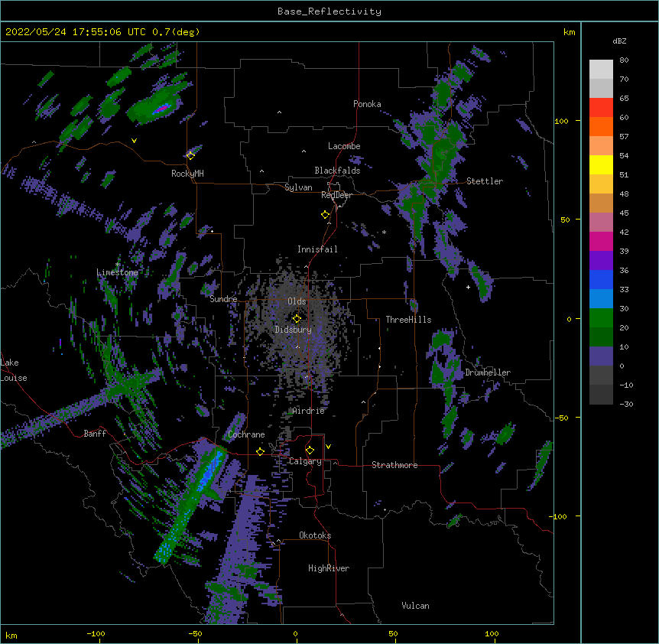
Task: Click the Vulcan label
Action: [x=415, y=606]
